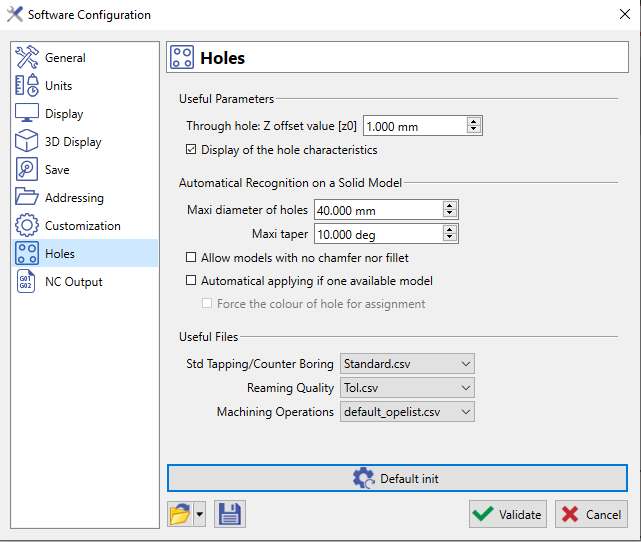
Task: Switch to the Display settings page
Action: coord(64,114)
